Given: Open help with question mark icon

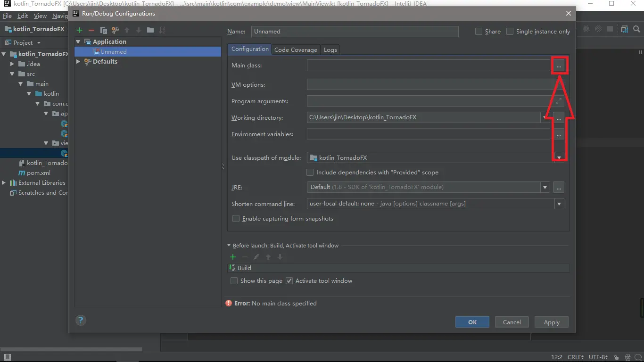Looking at the screenshot, I should pos(81,320).
